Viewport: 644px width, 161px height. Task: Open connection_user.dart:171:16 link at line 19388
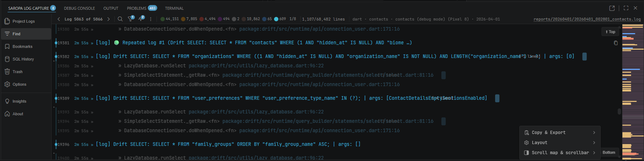319,85
